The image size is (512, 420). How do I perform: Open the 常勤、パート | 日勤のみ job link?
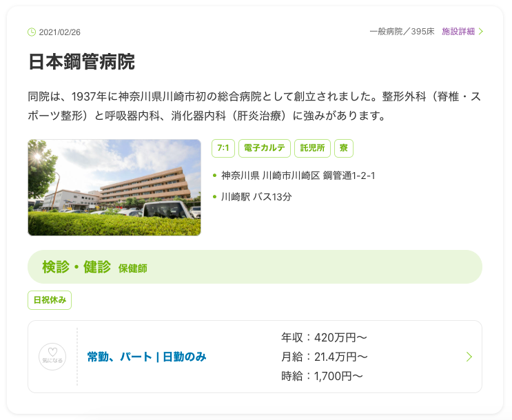147,357
